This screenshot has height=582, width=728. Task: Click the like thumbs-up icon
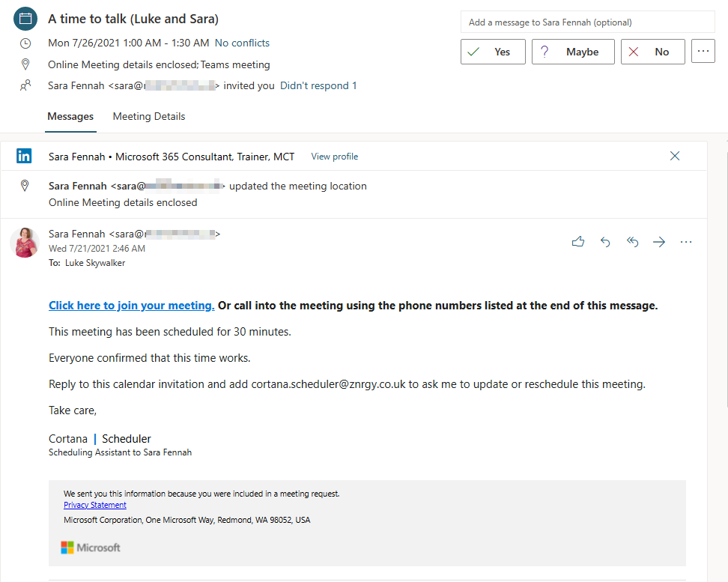click(577, 242)
